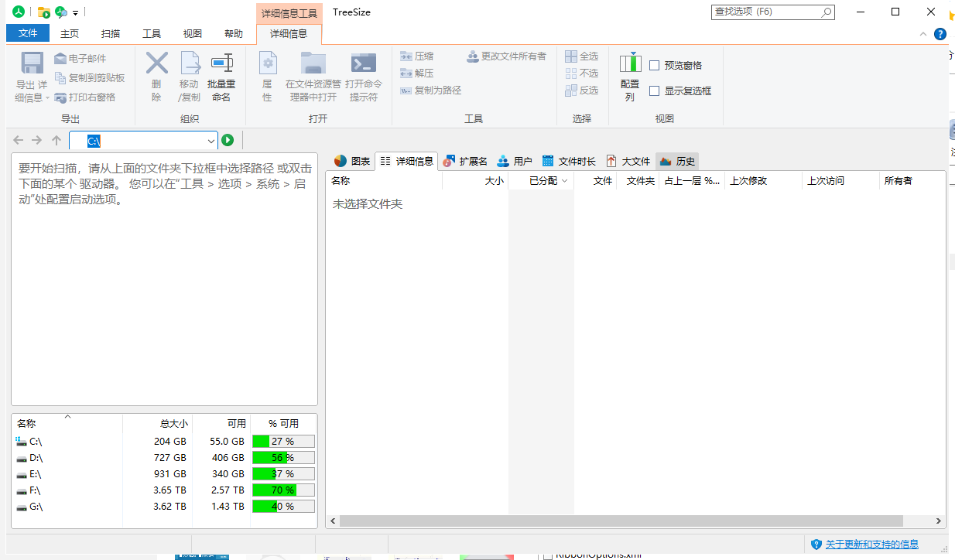Open the Users (用户) view tab

(x=515, y=161)
